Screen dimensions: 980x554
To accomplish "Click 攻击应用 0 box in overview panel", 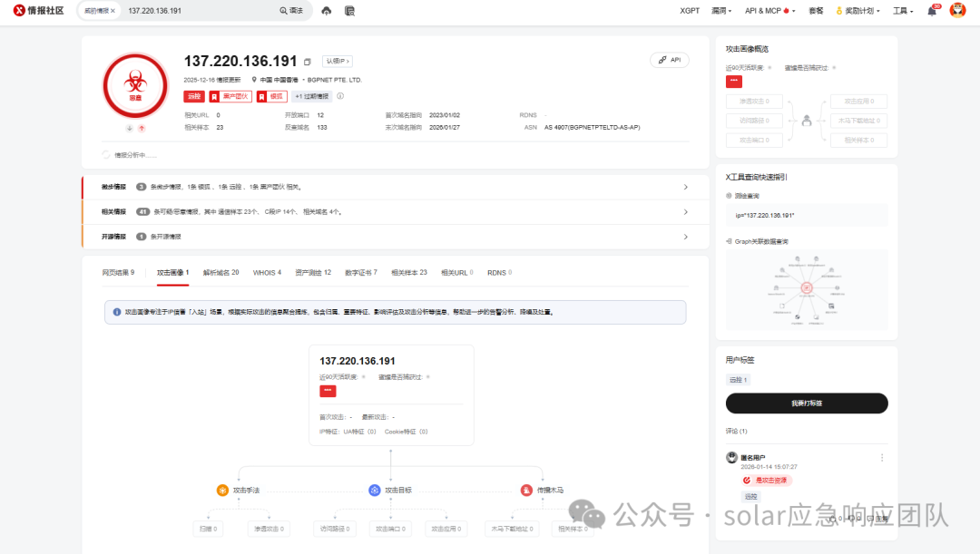I will [858, 102].
